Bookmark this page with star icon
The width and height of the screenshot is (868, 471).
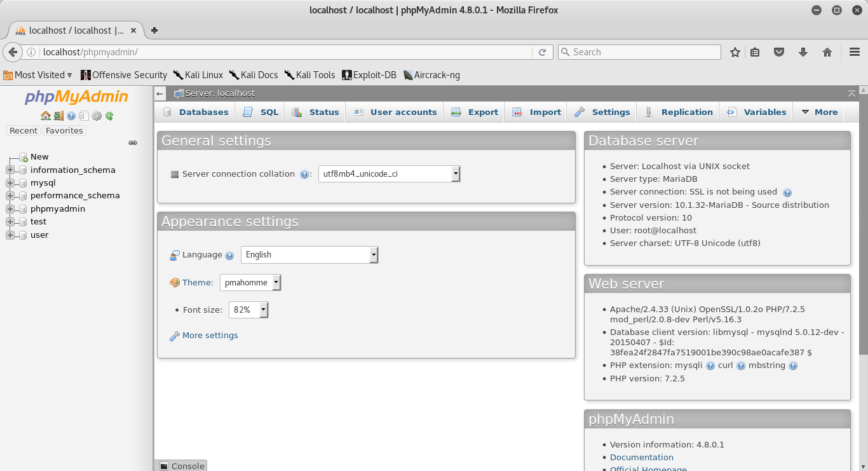tap(735, 52)
